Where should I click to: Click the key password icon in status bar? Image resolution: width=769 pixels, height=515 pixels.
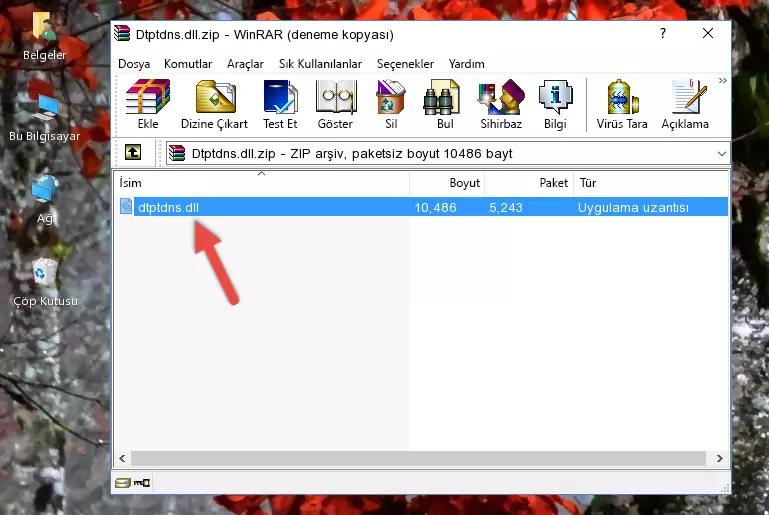click(142, 483)
